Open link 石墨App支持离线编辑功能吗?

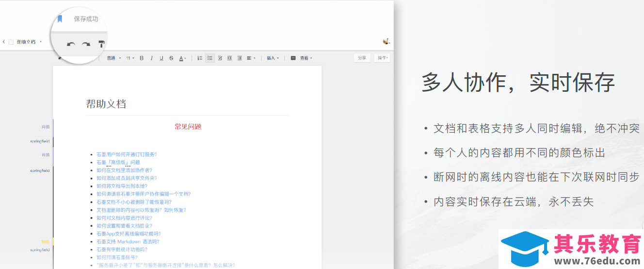pyautogui.click(x=129, y=234)
